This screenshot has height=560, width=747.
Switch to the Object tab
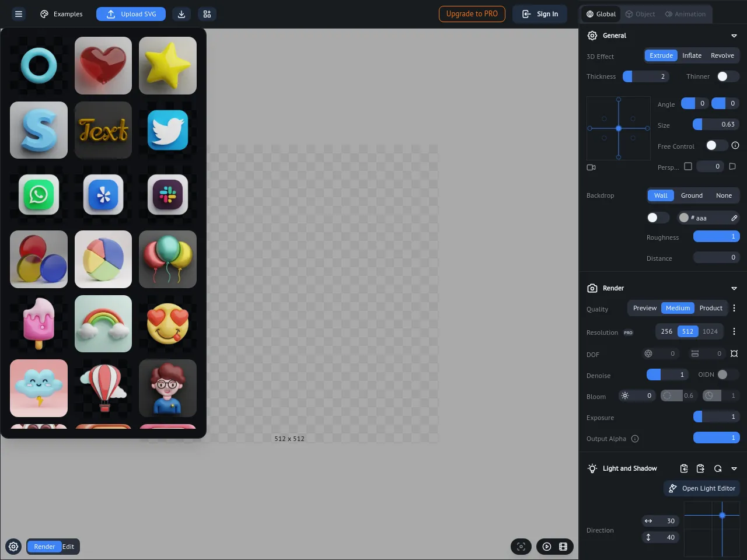tap(640, 14)
